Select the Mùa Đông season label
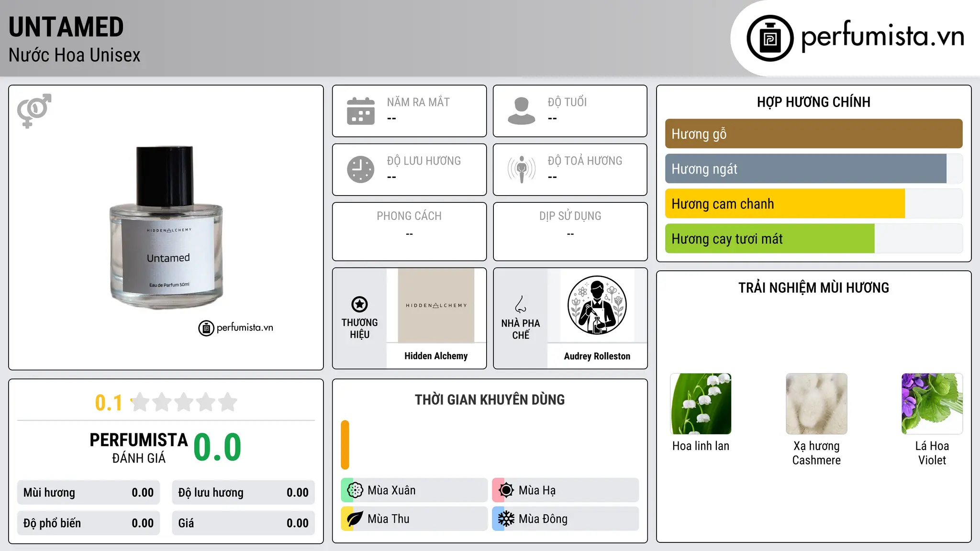980x551 pixels. [x=543, y=519]
